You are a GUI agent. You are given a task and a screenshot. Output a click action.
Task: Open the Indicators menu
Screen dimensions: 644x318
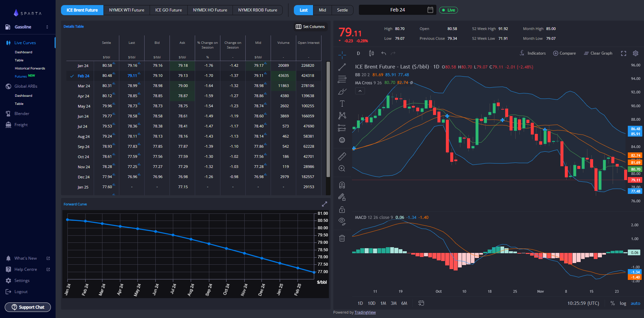533,53
